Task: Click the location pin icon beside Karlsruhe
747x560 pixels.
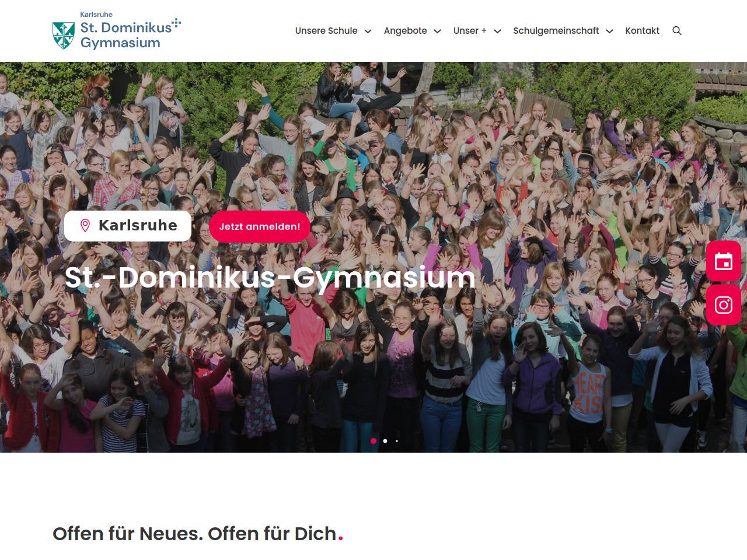Action: pyautogui.click(x=85, y=226)
